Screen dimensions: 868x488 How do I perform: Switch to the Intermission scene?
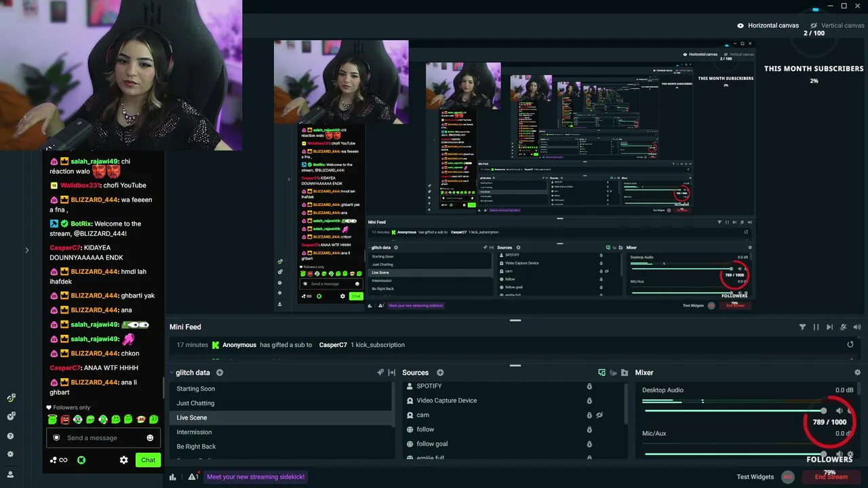coord(281,432)
